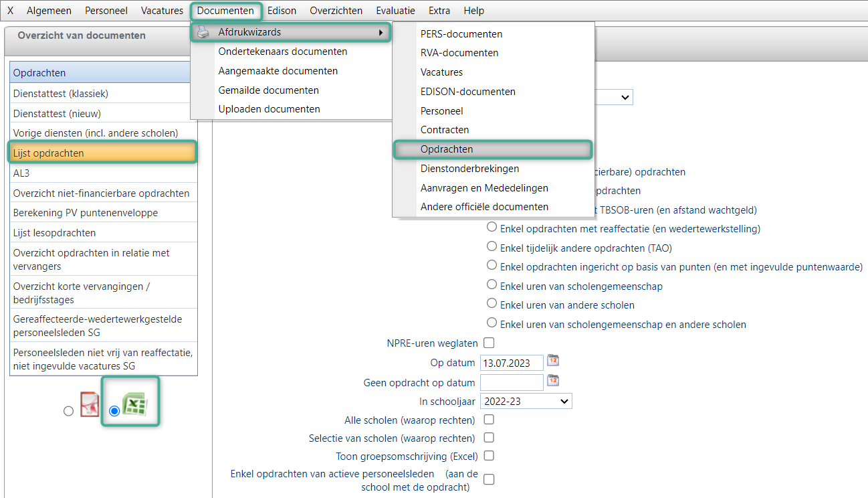Viewport: 868px width, 498px height.
Task: Check Toon groepsomschrijving (Excel) option
Action: tap(489, 456)
